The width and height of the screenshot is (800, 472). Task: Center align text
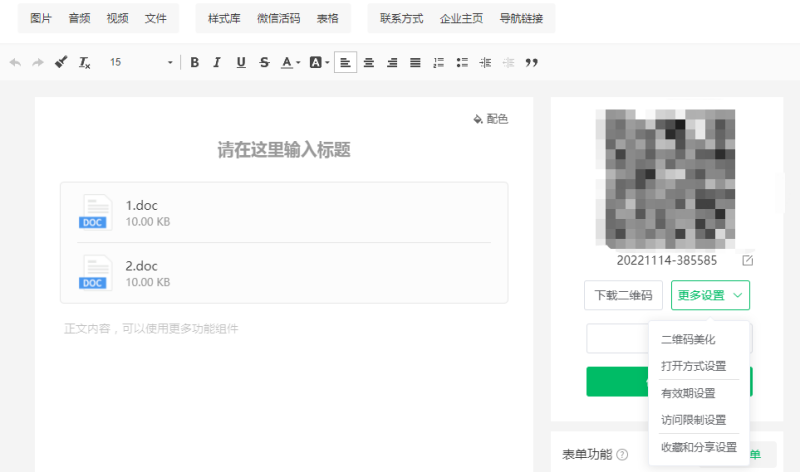point(368,62)
